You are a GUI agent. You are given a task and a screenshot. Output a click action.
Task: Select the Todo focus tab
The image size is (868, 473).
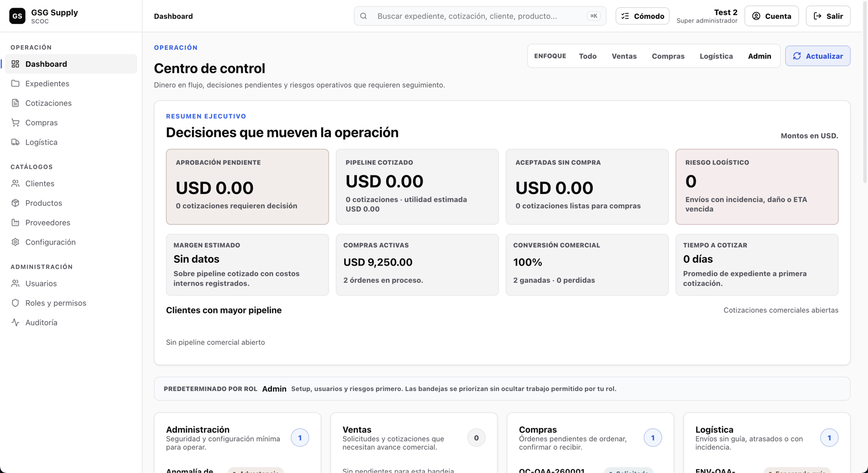point(588,56)
